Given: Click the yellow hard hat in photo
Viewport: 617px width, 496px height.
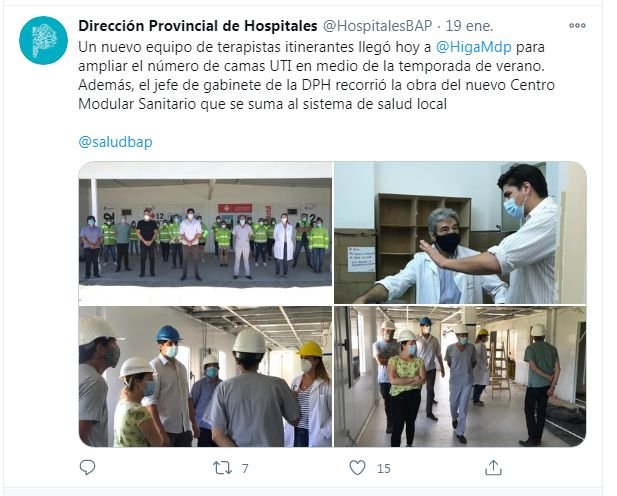Looking at the screenshot, I should pos(310,349).
